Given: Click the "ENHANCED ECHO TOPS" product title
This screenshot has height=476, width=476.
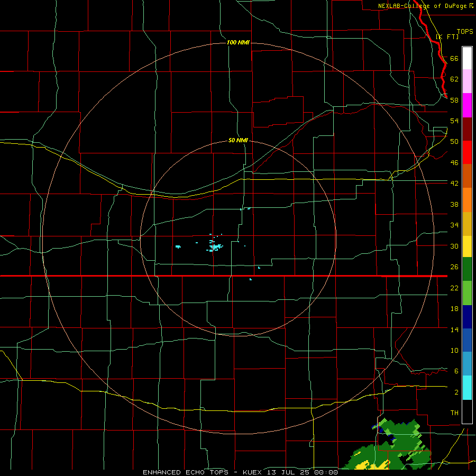Looking at the screenshot, I should (186, 472).
